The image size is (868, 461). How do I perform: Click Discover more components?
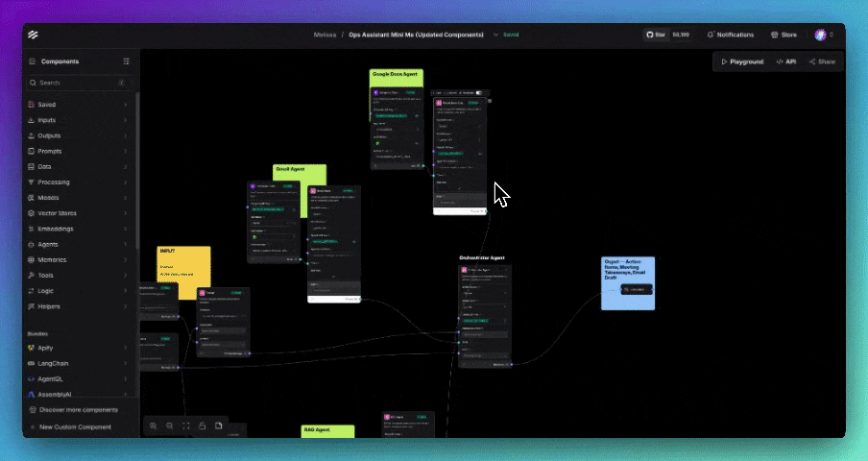pos(79,410)
